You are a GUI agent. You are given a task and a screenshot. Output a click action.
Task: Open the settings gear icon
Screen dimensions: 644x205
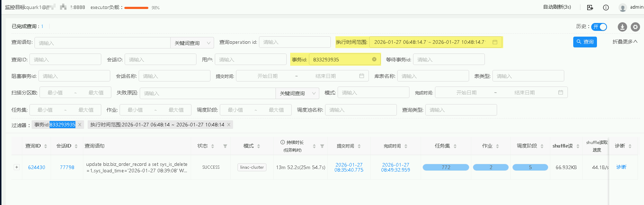pyautogui.click(x=635, y=27)
